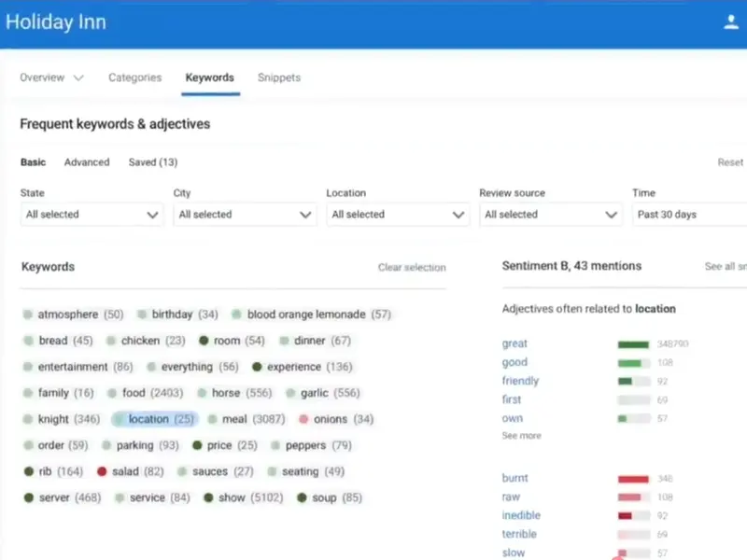Click the Clear selection link
This screenshot has width=747, height=560.
click(x=412, y=268)
